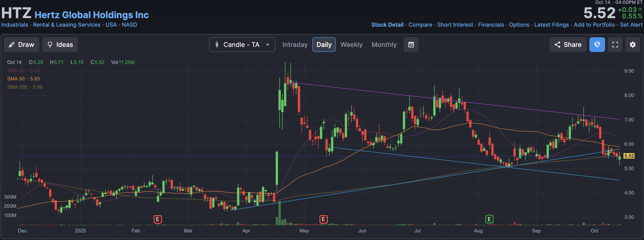Click the share icon in Share button
The height and width of the screenshot is (240, 644).
557,45
